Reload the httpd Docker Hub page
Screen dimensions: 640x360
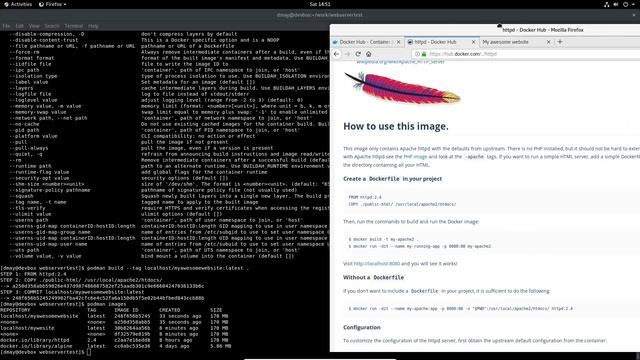pos(358,54)
